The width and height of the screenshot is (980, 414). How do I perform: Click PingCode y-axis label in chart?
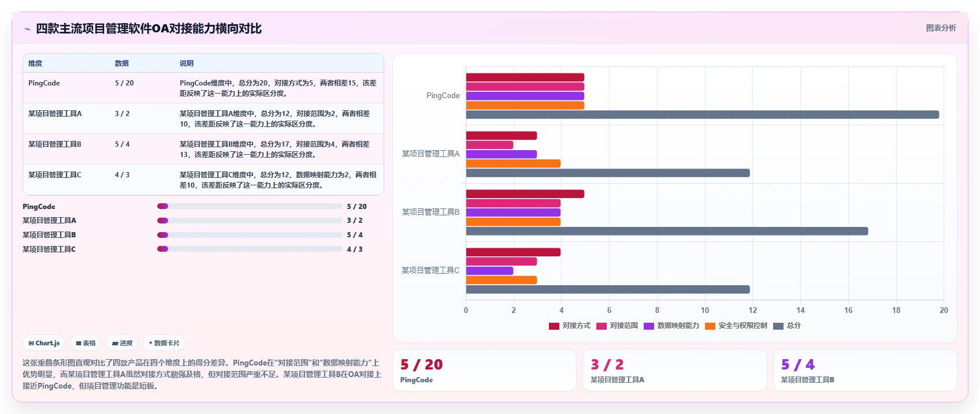(443, 96)
